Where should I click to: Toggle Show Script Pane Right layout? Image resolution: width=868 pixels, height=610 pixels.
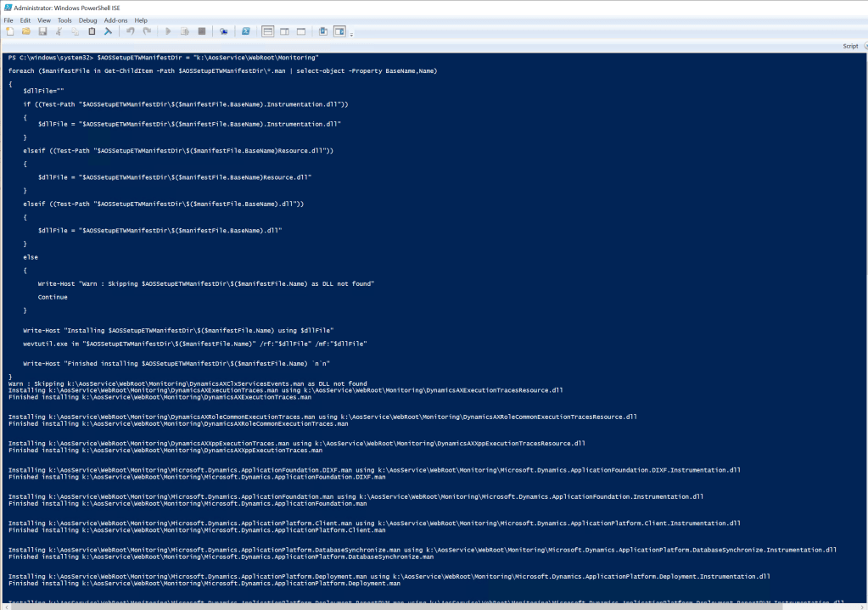283,31
